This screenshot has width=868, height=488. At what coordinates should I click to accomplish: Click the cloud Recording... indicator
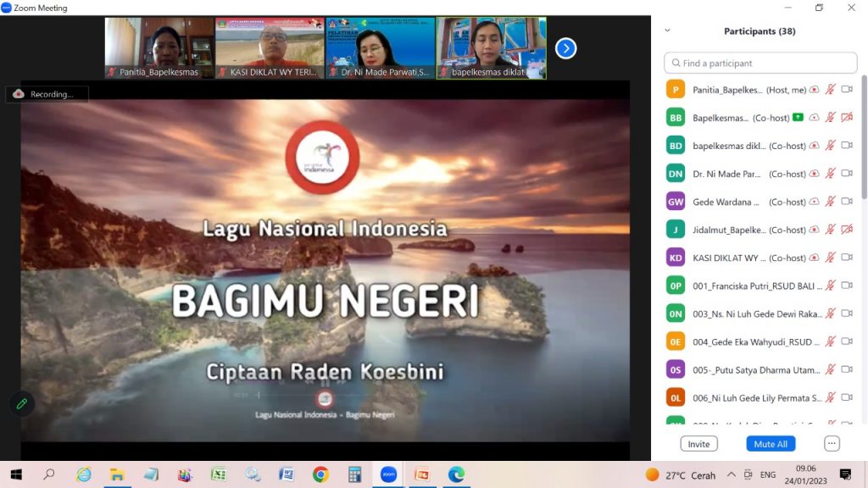tap(47, 94)
